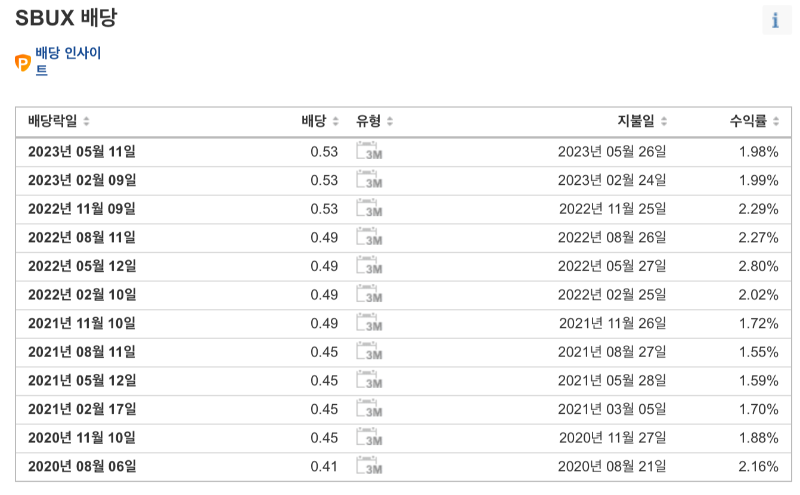This screenshot has height=495, width=800.
Task: Click the 3M type icon in the 2022년 08월 11일 row
Action: [x=369, y=237]
